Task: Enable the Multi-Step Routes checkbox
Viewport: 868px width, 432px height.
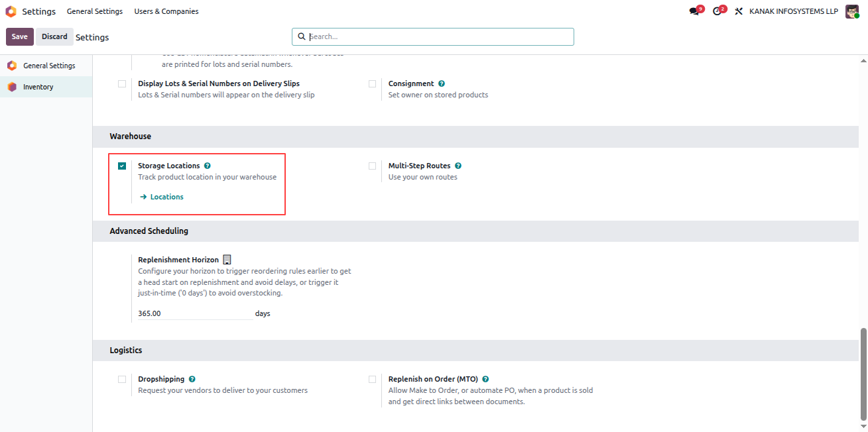Action: coord(372,166)
